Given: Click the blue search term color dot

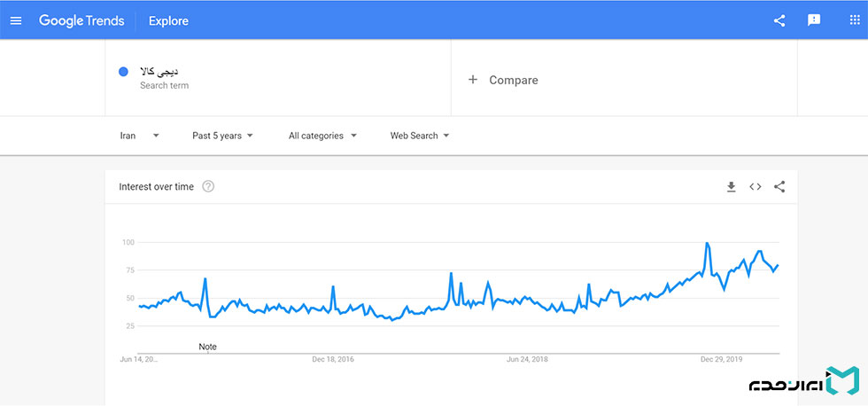Looking at the screenshot, I should 123,72.
